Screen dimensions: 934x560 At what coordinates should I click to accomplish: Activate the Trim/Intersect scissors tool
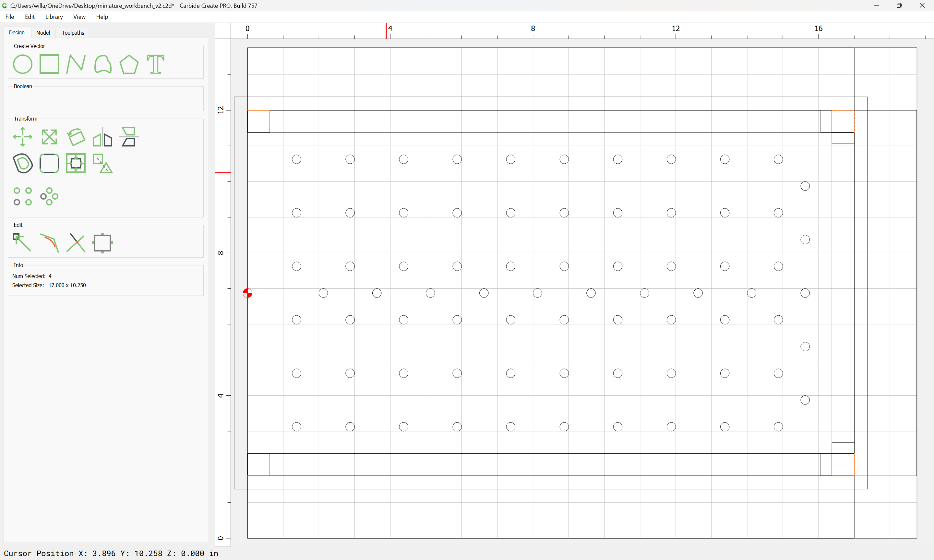pos(76,243)
